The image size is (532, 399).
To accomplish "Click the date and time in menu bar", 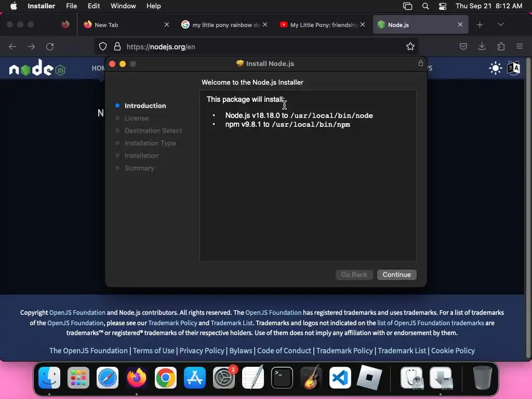I will click(489, 6).
